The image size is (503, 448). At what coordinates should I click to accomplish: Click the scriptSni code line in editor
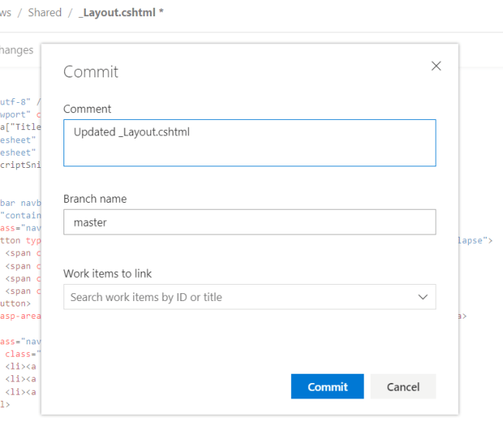(x=20, y=165)
